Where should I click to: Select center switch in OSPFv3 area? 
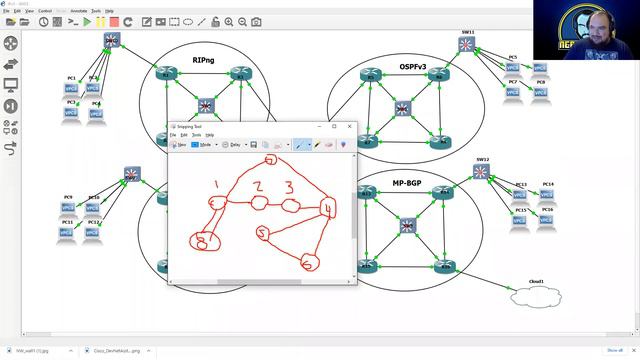click(402, 109)
